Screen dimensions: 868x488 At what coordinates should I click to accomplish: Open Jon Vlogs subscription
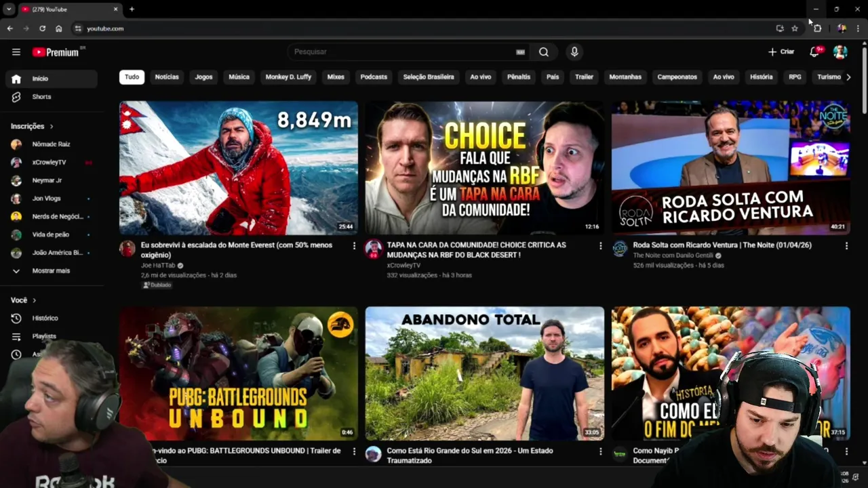[x=51, y=199]
